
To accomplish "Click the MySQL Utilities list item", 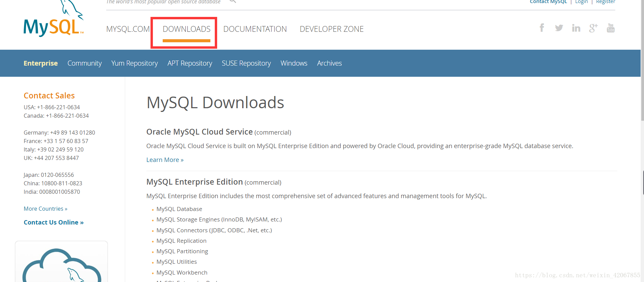I will 177,262.
